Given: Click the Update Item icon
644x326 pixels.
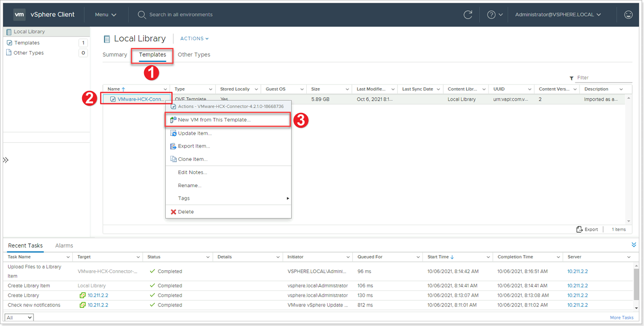Looking at the screenshot, I should (172, 133).
